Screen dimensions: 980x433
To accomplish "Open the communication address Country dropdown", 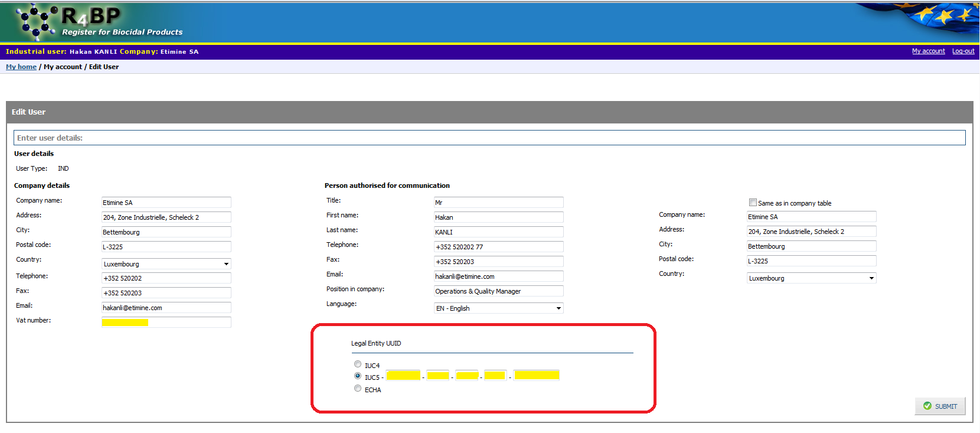I will [812, 278].
